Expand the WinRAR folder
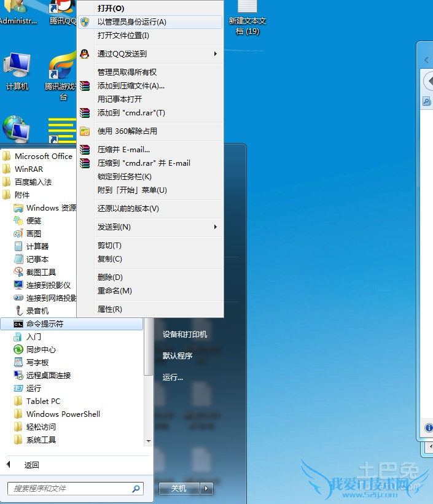433x504 pixels. (x=23, y=169)
